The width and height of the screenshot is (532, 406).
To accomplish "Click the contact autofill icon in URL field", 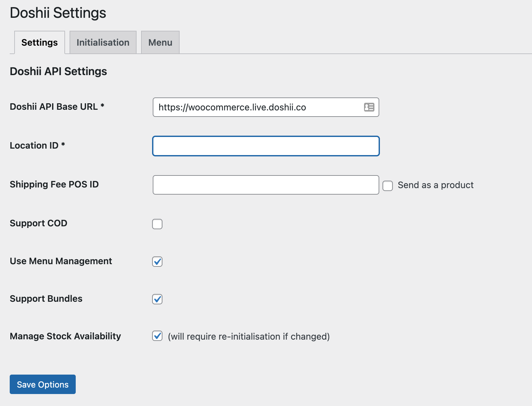I will [369, 107].
